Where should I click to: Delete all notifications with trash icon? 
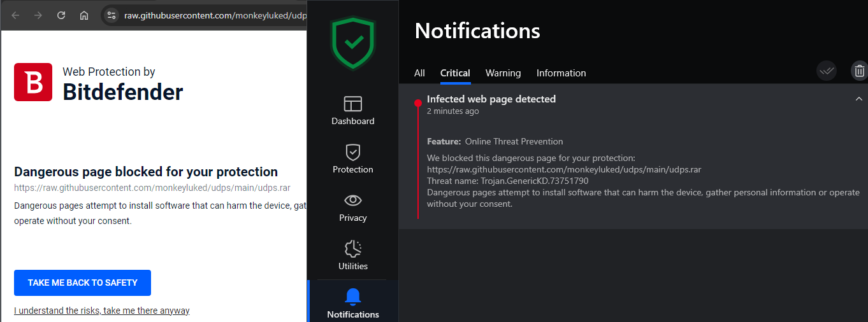[860, 71]
